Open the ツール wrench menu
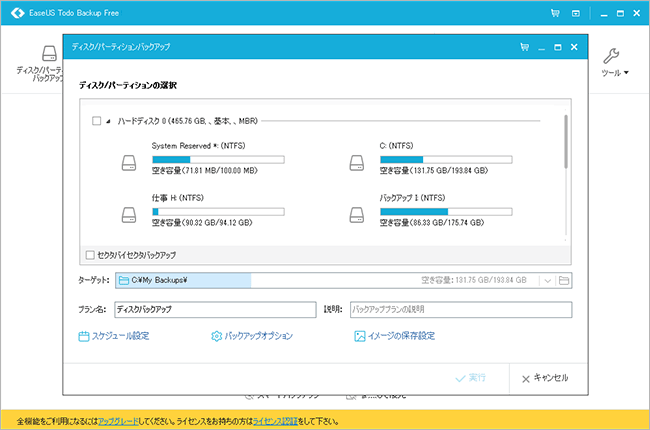Image resolution: width=650 pixels, height=430 pixels. (615, 62)
